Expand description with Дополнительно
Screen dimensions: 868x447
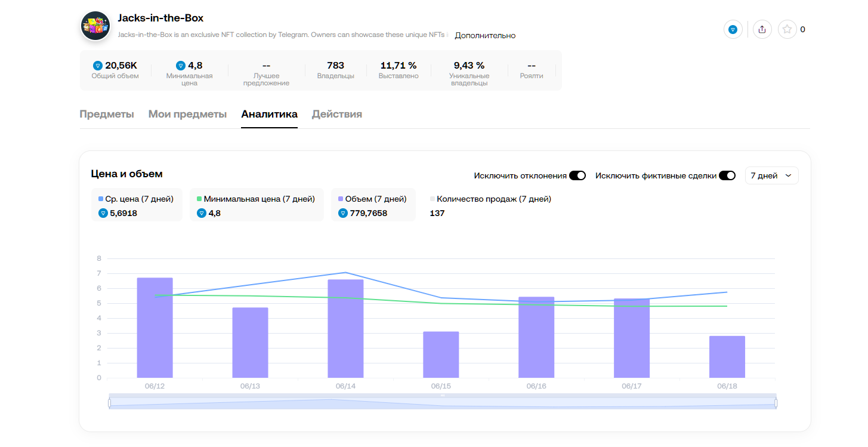tap(484, 35)
